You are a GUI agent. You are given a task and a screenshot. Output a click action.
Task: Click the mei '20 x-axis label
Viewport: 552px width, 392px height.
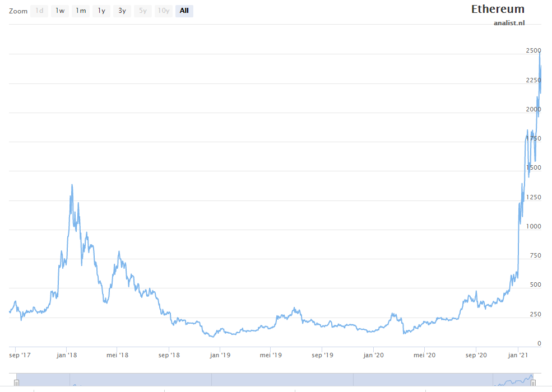(x=425, y=355)
